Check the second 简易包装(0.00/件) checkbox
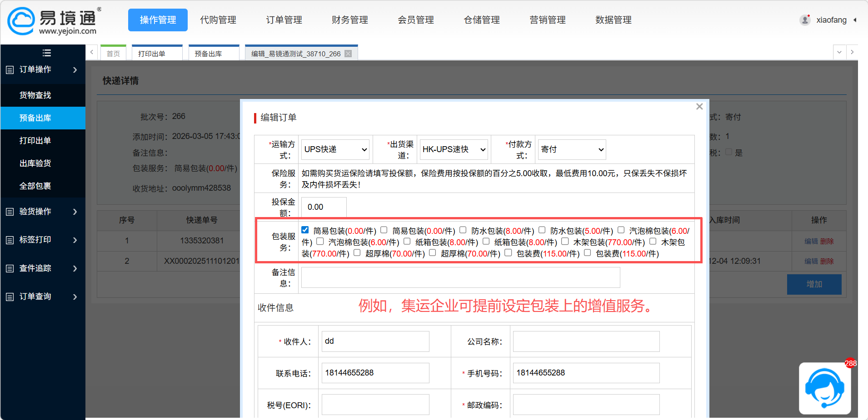 point(384,230)
